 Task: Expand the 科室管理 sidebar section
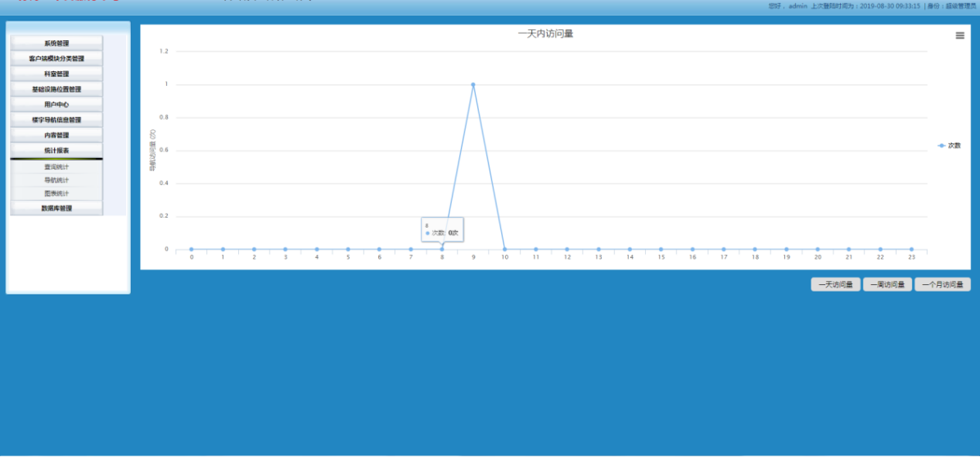click(x=56, y=74)
